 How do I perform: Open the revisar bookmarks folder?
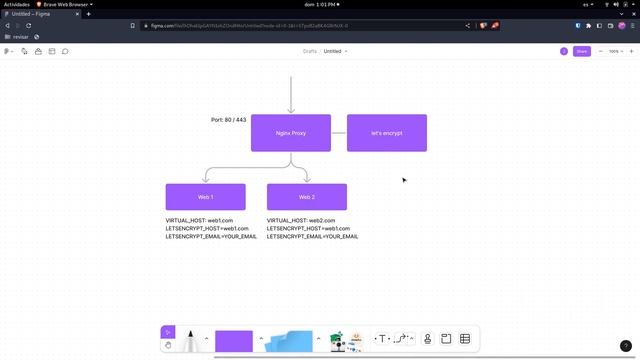(x=17, y=37)
